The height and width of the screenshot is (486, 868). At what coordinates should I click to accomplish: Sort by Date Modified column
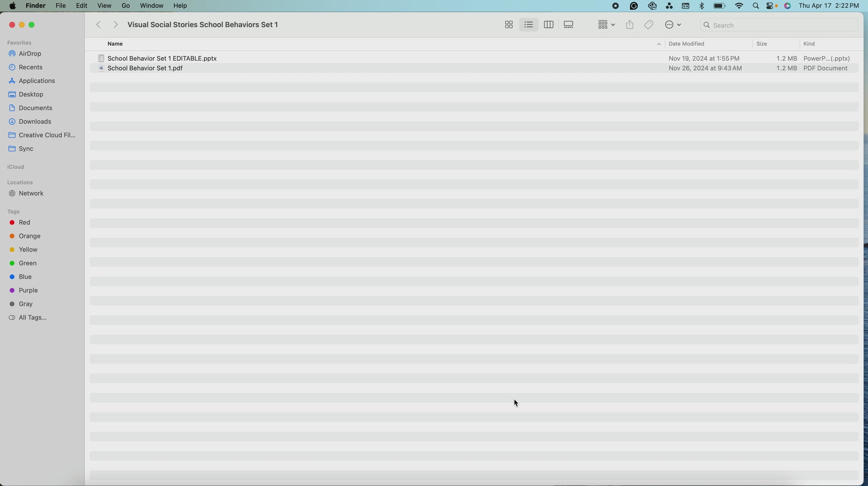pos(686,44)
